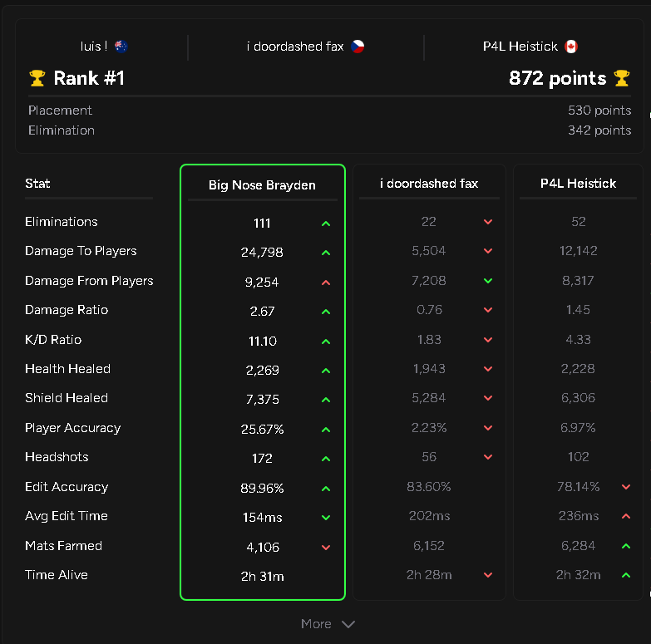Select P4L Heistick stats column header
The image size is (651, 644).
click(x=578, y=184)
